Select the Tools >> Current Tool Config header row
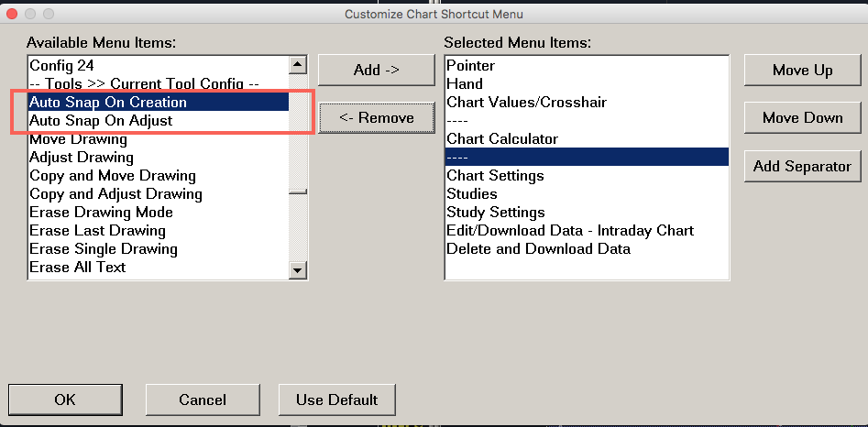 click(x=159, y=84)
